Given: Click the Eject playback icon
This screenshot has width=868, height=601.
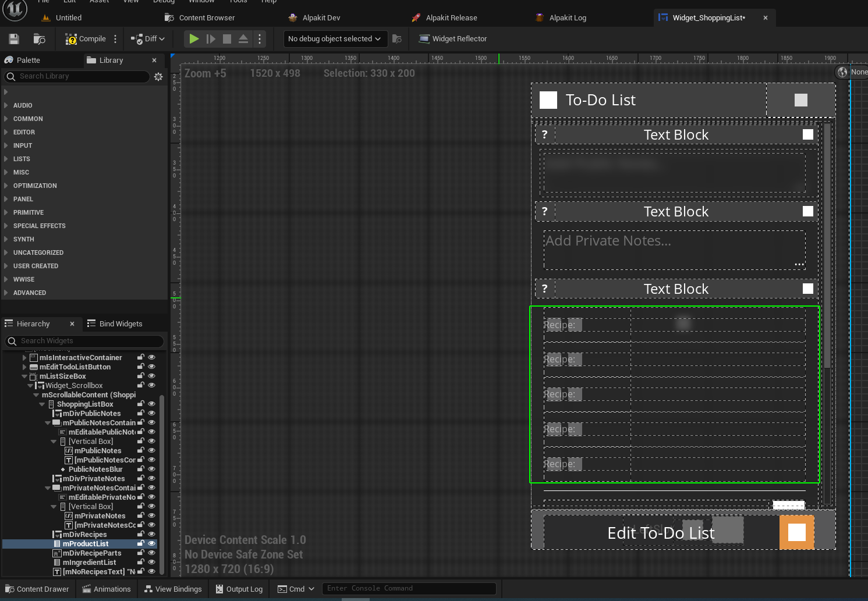Looking at the screenshot, I should point(243,39).
